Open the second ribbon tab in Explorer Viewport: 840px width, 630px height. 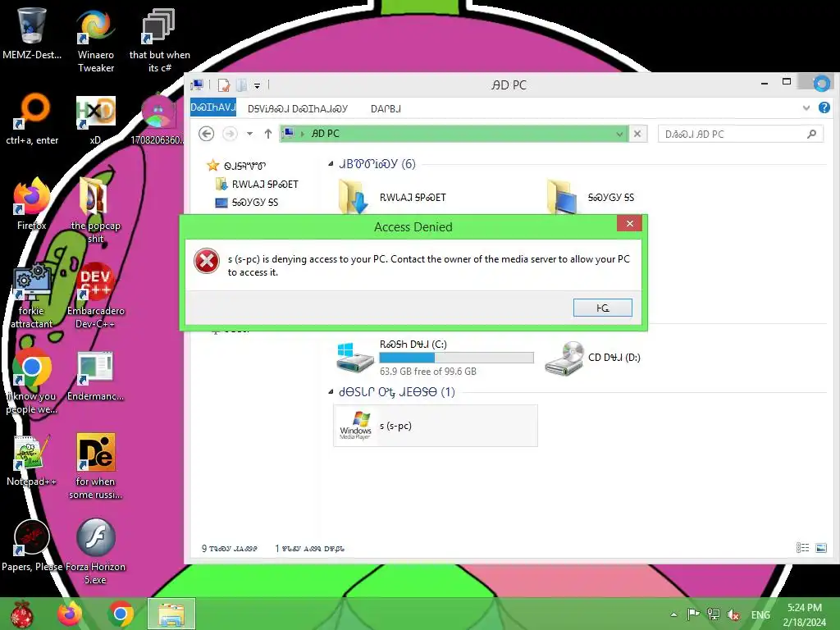pyautogui.click(x=297, y=109)
